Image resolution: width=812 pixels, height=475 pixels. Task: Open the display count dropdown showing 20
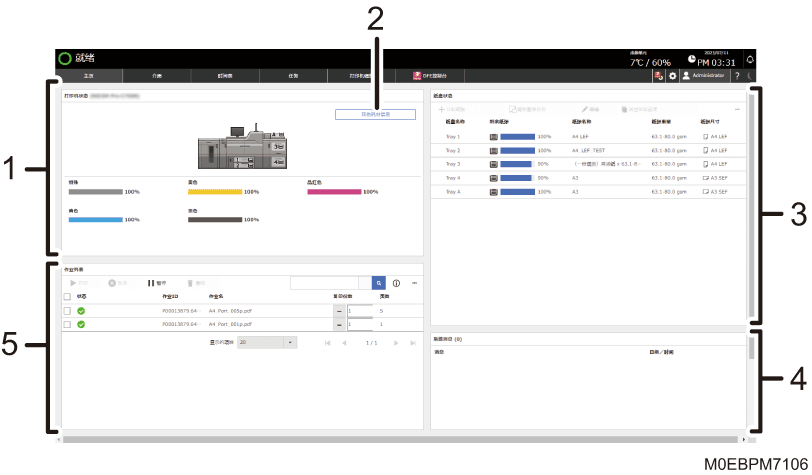[x=267, y=342]
